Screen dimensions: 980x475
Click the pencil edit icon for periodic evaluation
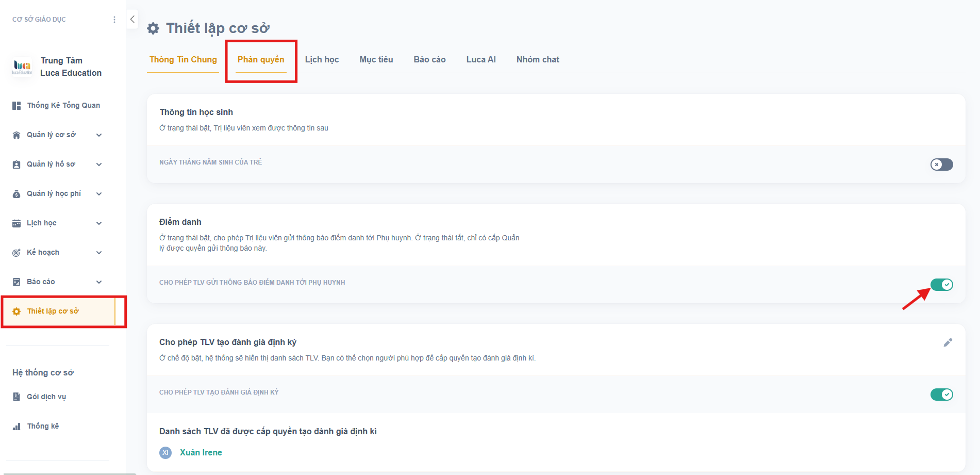(x=948, y=342)
